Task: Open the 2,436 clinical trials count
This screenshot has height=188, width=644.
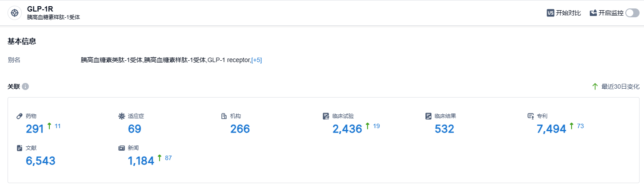Action: [347, 129]
